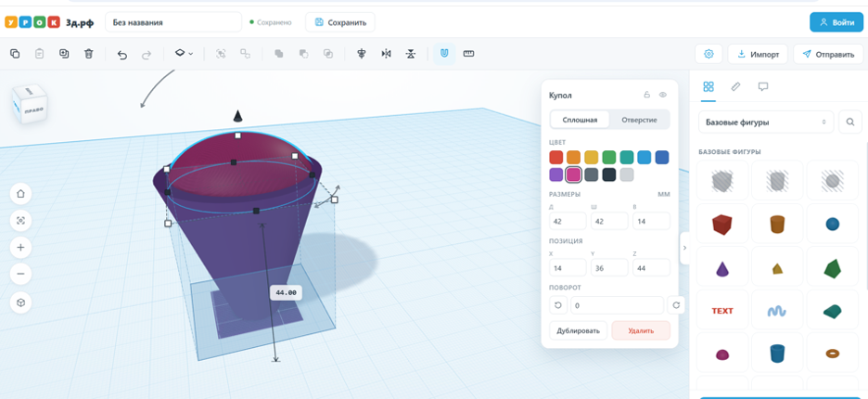Screen dimensions: 868x399
Task: Click the red Удалить button
Action: pos(641,330)
